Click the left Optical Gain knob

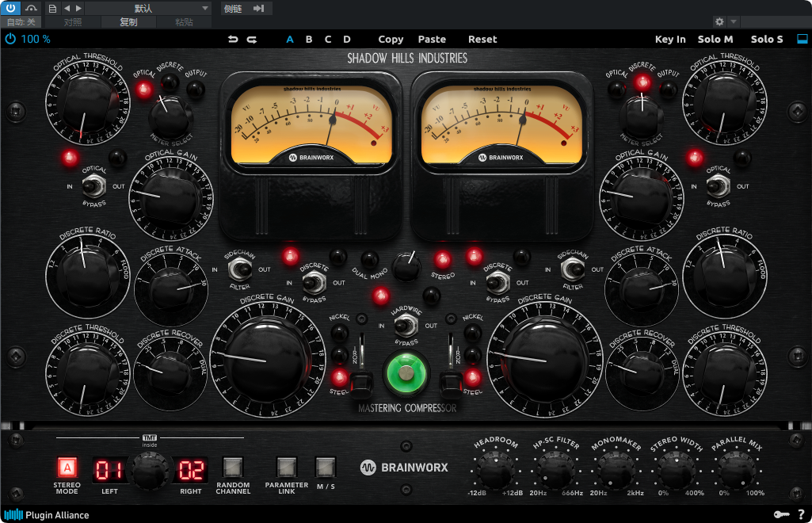pyautogui.click(x=170, y=197)
